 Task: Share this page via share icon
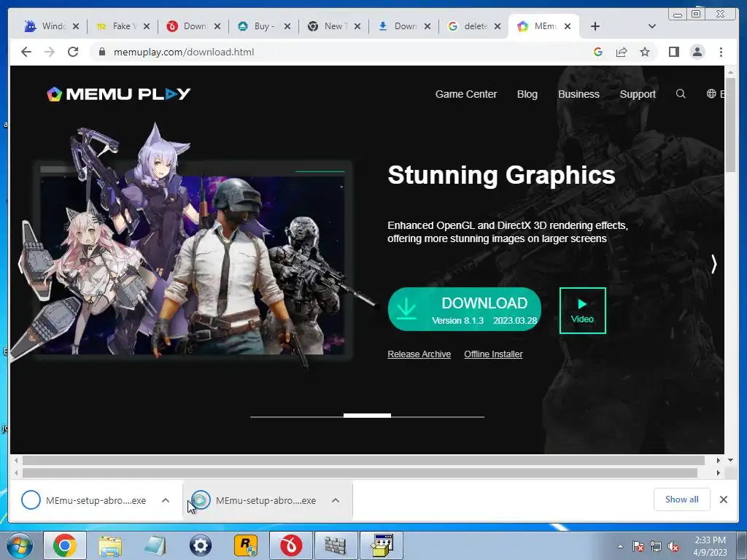click(x=622, y=52)
